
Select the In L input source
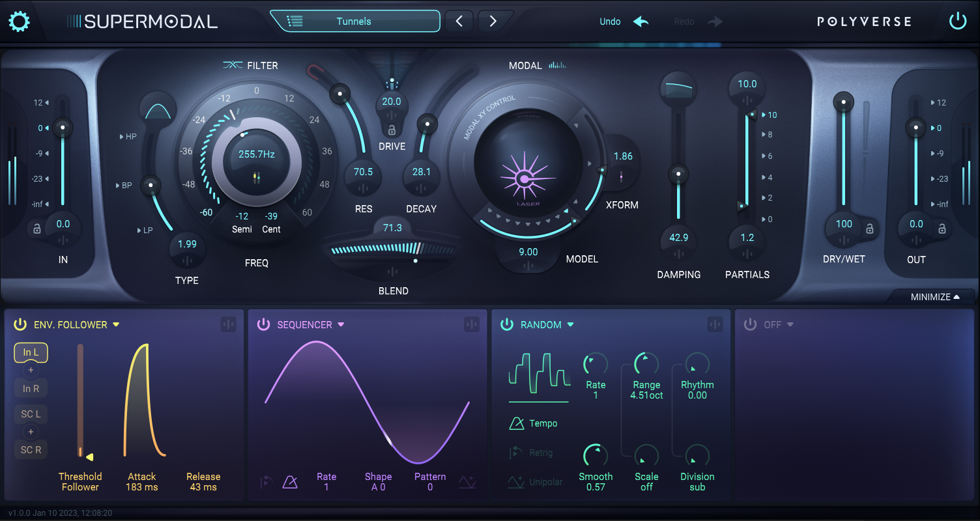pos(31,352)
